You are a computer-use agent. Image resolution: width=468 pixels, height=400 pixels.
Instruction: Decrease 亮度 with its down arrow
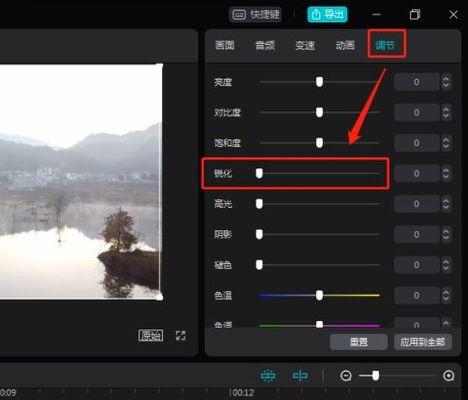tap(446, 86)
